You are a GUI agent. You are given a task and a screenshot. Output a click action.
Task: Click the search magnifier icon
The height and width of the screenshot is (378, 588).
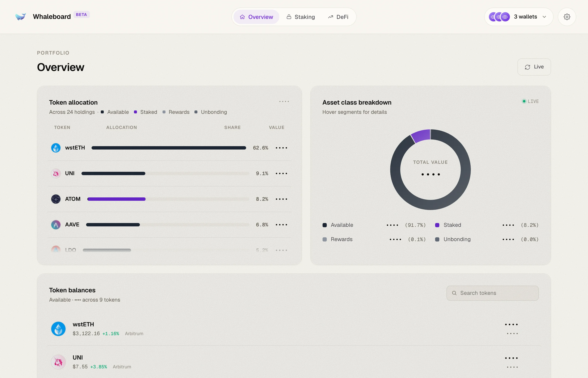click(x=454, y=293)
